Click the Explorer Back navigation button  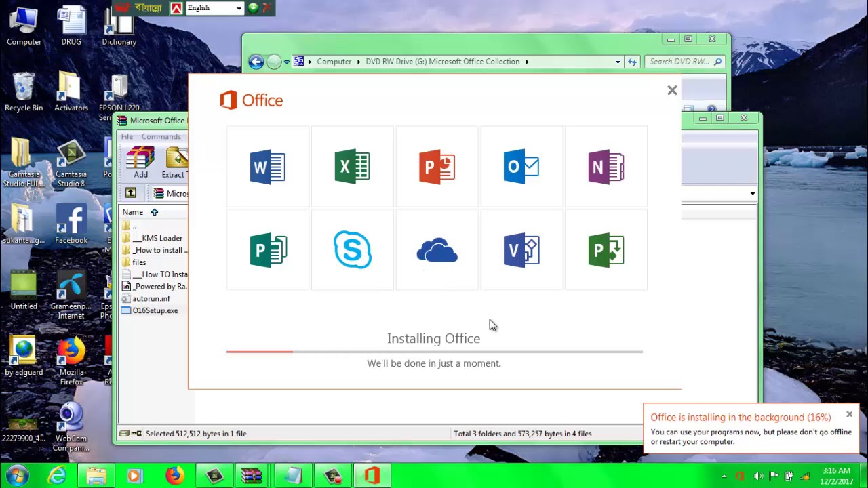pos(256,62)
